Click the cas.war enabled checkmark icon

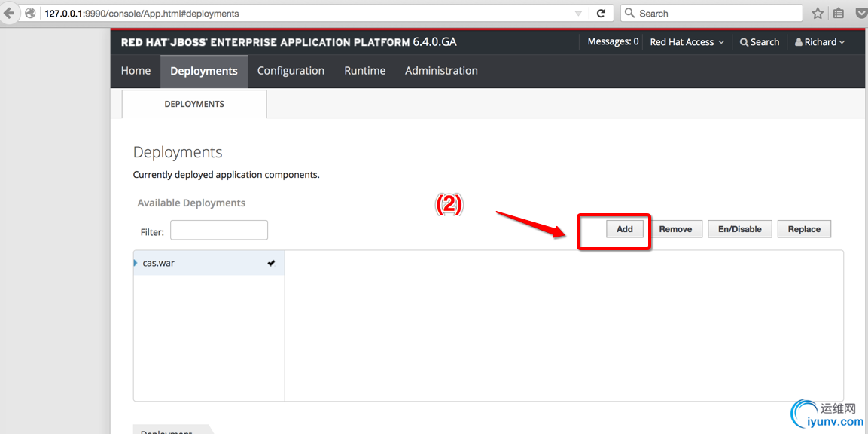click(271, 263)
